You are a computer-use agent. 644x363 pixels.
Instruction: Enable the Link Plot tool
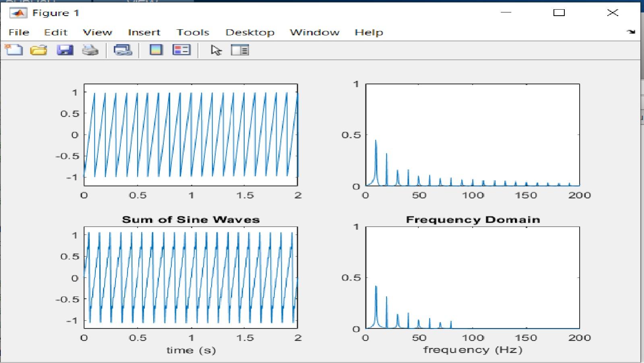tap(122, 49)
